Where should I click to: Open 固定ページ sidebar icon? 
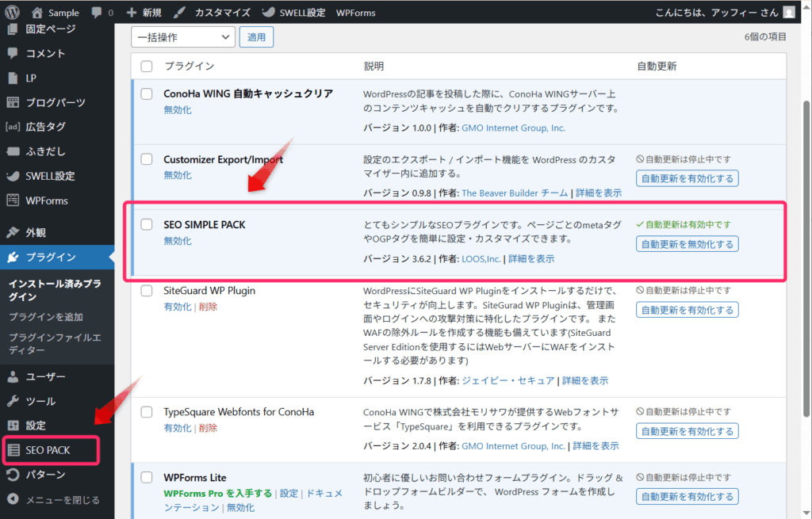[13, 29]
